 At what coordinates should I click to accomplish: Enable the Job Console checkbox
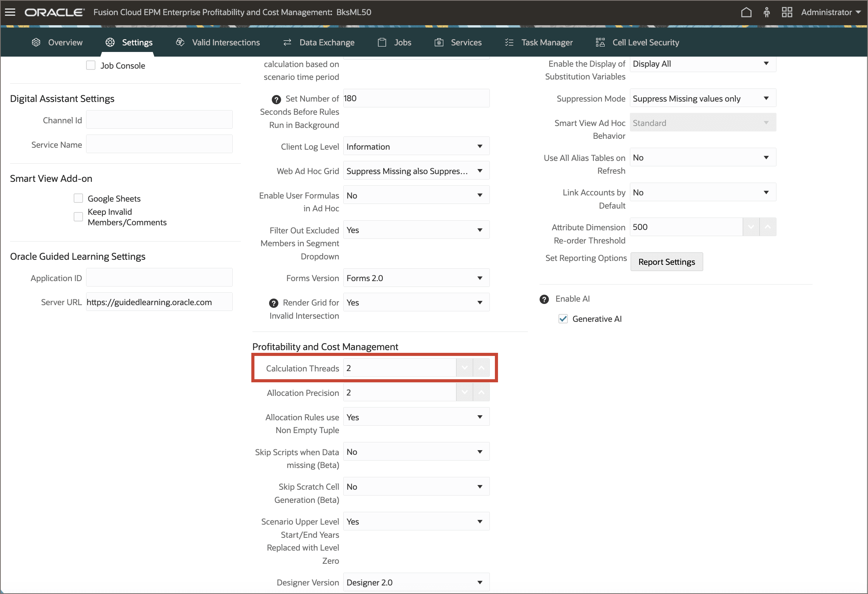(x=91, y=65)
